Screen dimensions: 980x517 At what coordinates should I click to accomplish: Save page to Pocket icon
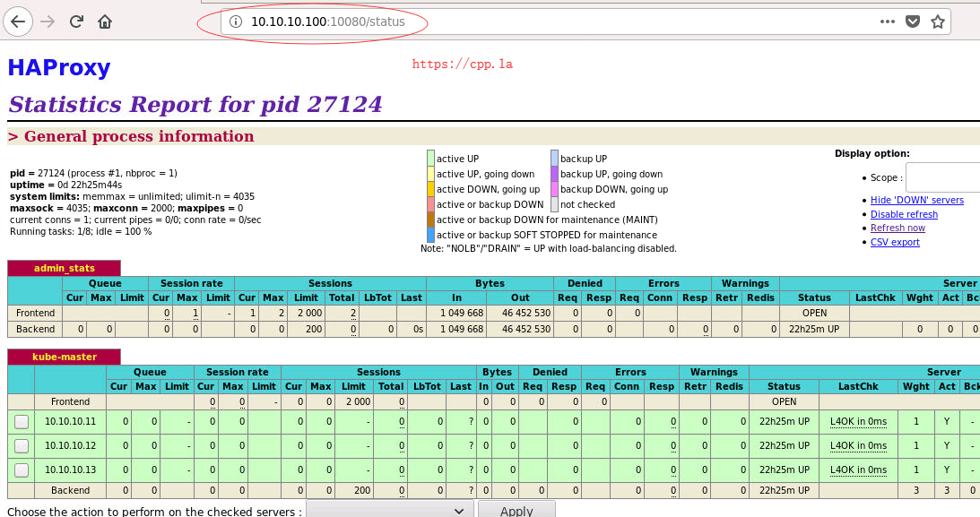[x=913, y=22]
